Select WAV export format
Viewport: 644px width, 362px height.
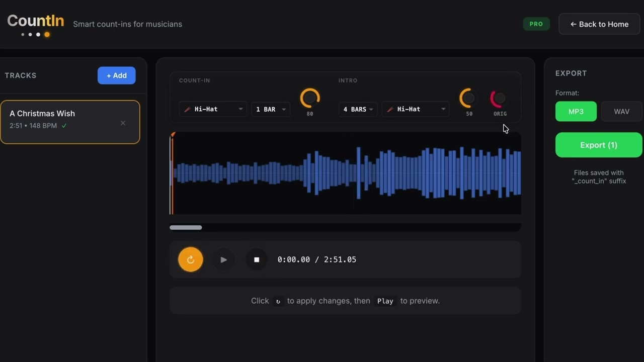tap(622, 111)
